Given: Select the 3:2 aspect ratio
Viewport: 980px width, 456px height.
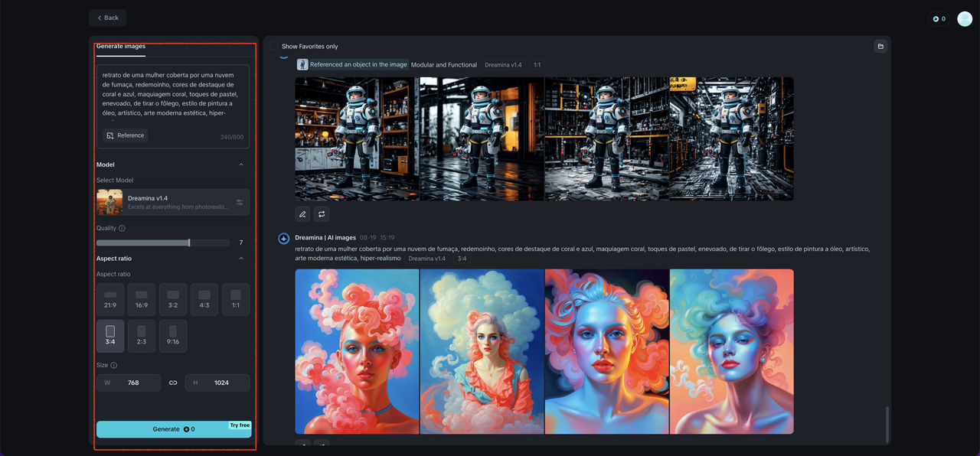Looking at the screenshot, I should (x=173, y=299).
